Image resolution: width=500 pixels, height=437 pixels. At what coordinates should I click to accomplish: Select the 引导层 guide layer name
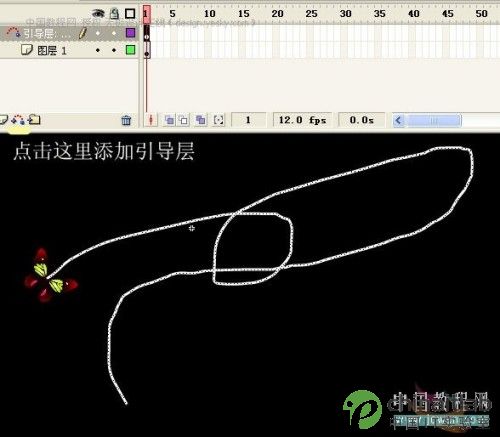(47, 33)
